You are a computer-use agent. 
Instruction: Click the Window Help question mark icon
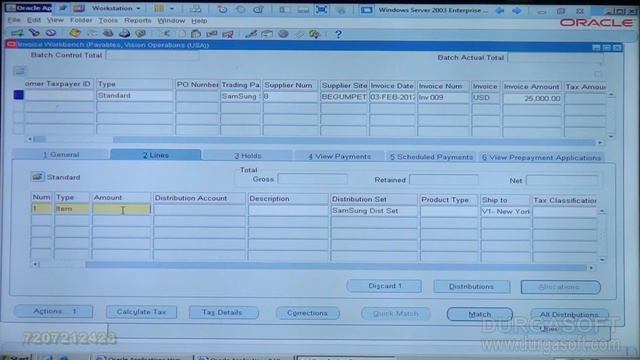(x=338, y=34)
